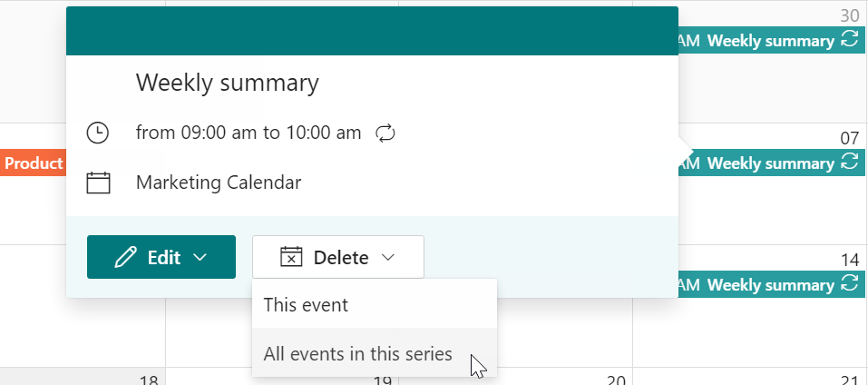Image resolution: width=868 pixels, height=385 pixels.
Task: Open Weekly summary event on day 30
Action: coord(771,41)
